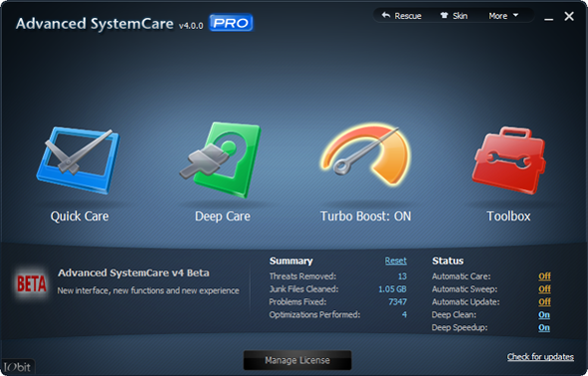Click the Deep Care label
The width and height of the screenshot is (588, 376).
(223, 216)
